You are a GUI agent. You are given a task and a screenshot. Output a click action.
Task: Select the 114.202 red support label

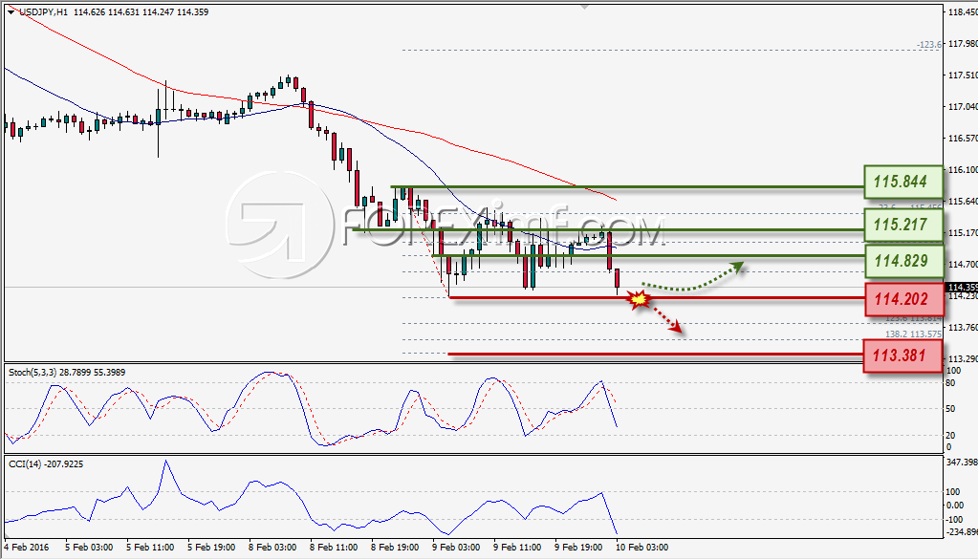(902, 299)
